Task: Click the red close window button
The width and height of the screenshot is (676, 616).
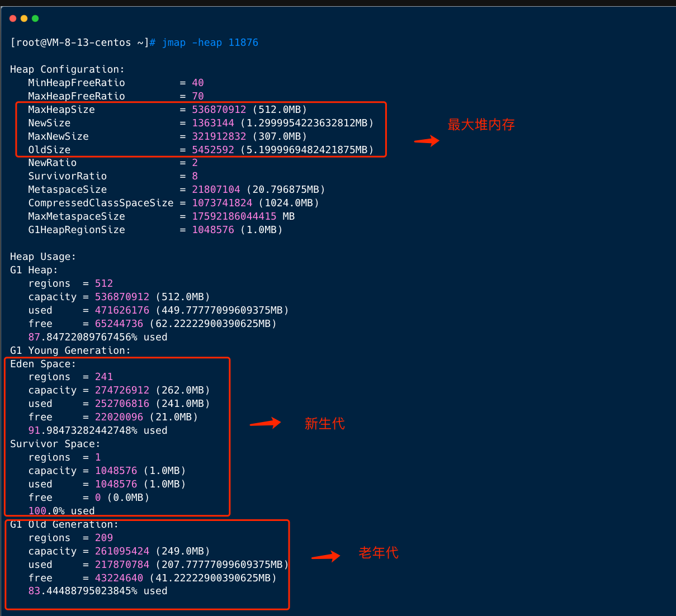Action: (13, 18)
